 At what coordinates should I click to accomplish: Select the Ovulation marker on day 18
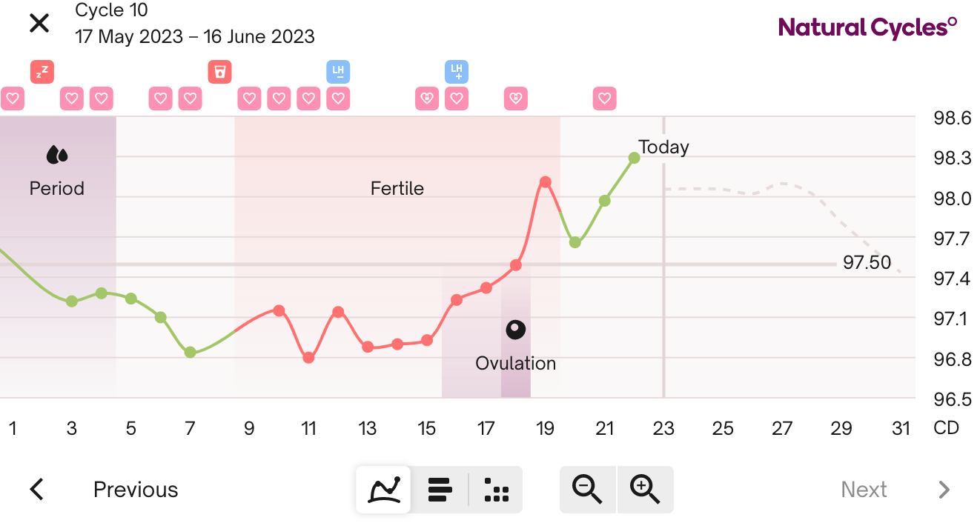[515, 330]
